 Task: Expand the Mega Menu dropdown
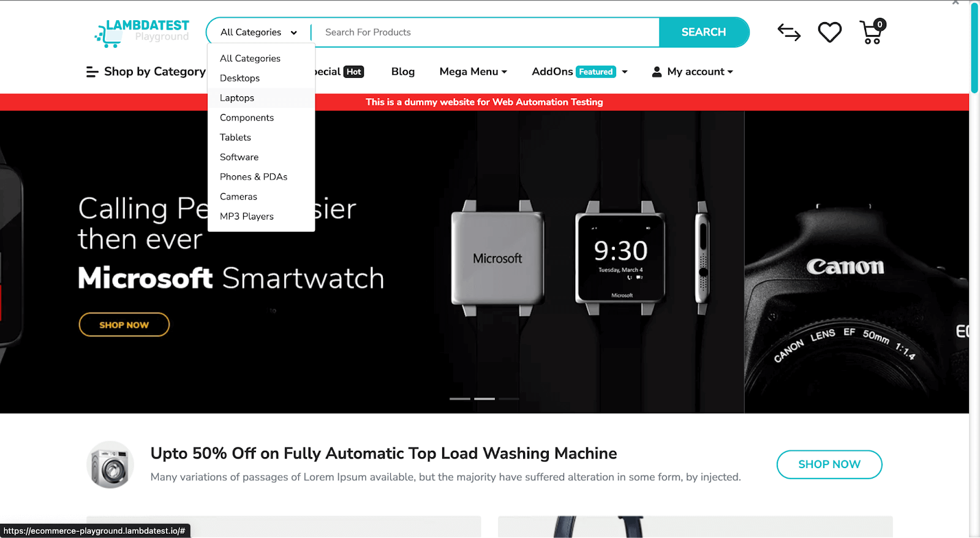coord(473,72)
